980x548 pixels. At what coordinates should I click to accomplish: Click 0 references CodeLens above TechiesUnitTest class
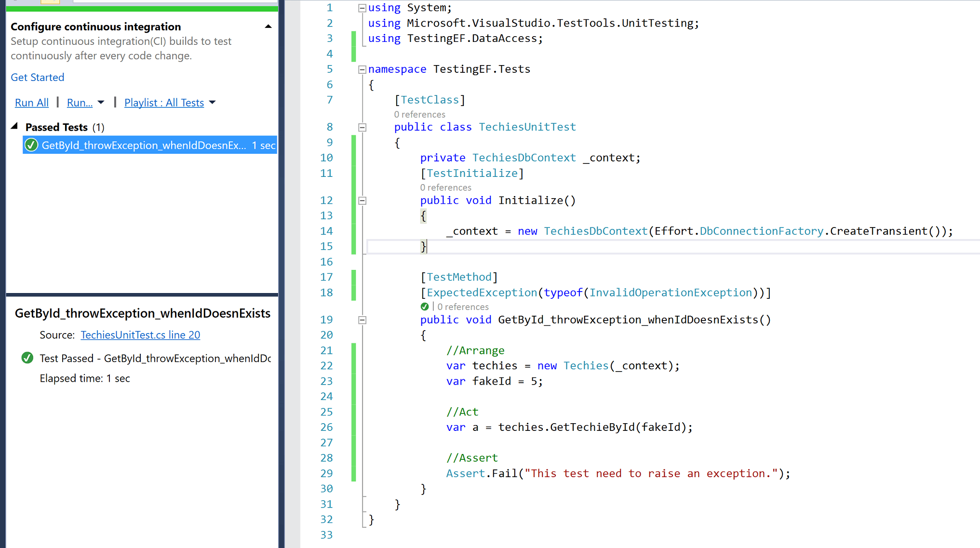click(419, 114)
